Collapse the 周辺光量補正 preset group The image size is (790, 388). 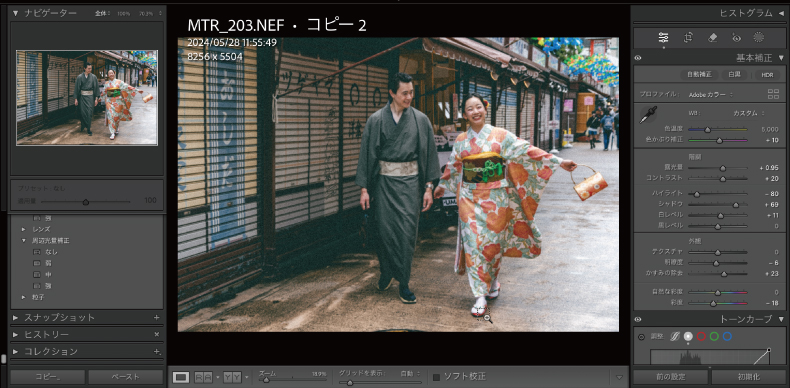(24, 241)
